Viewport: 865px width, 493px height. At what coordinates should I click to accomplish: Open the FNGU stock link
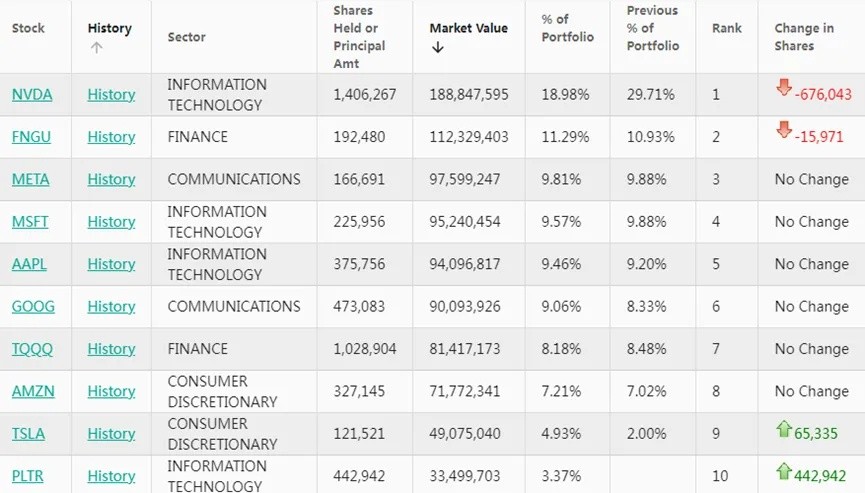31,137
